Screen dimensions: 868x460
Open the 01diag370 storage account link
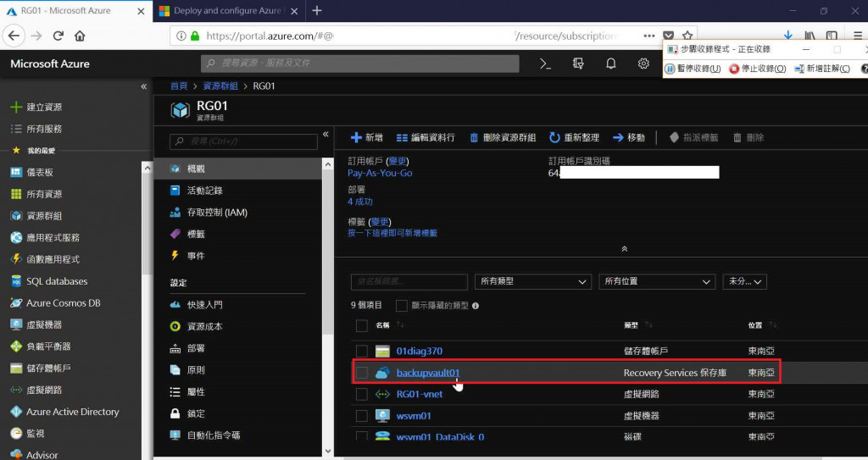click(419, 351)
